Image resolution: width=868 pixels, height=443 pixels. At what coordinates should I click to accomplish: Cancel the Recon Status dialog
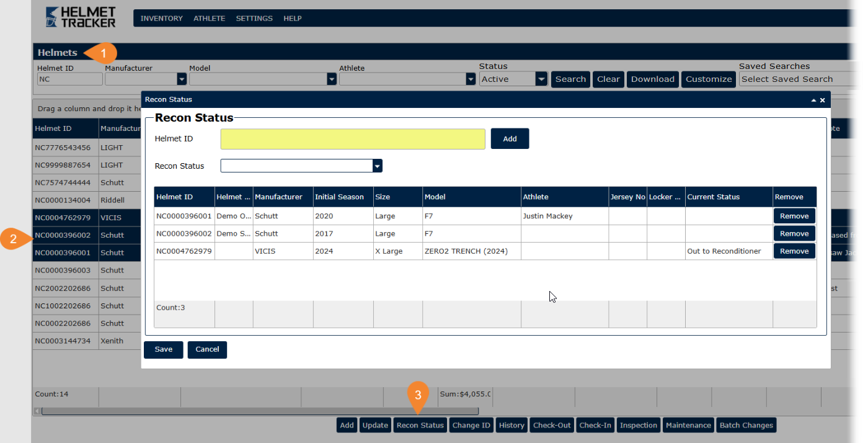pos(207,349)
